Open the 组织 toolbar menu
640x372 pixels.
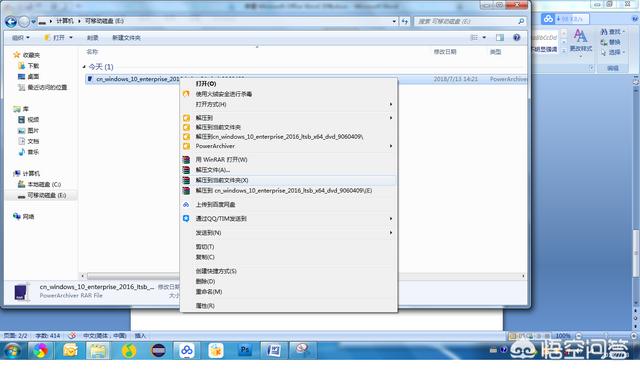pos(20,38)
